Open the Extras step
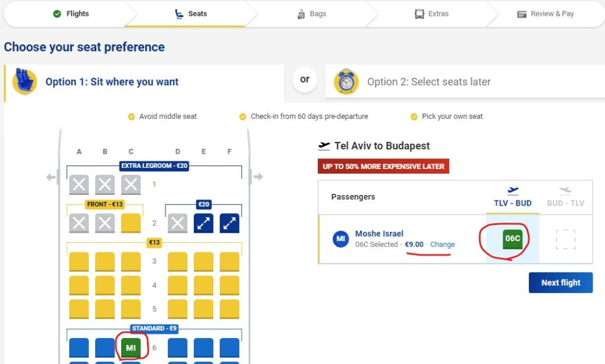This screenshot has width=605, height=364. tap(432, 14)
